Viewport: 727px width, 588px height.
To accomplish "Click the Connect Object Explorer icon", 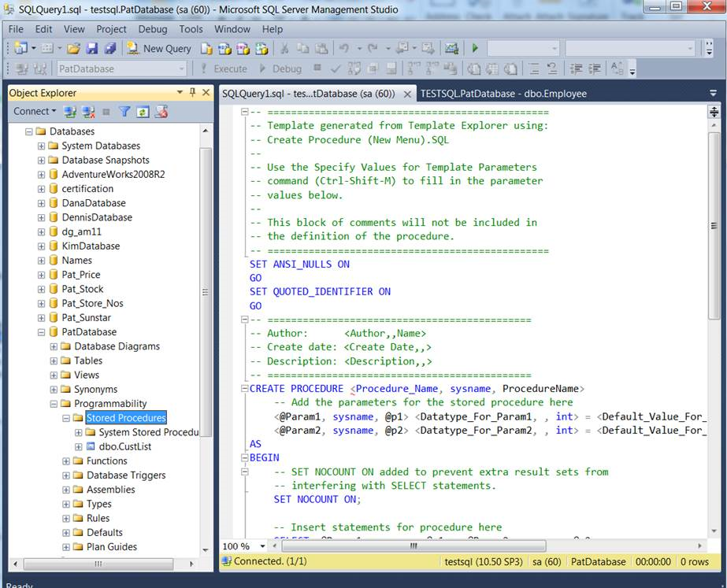I will point(70,112).
